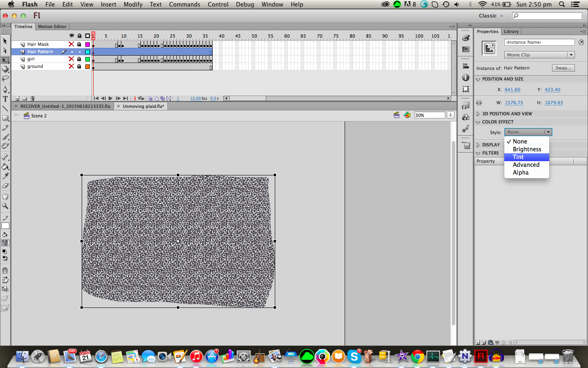
Task: Open the Classic workspace dropdown
Action: pyautogui.click(x=491, y=16)
